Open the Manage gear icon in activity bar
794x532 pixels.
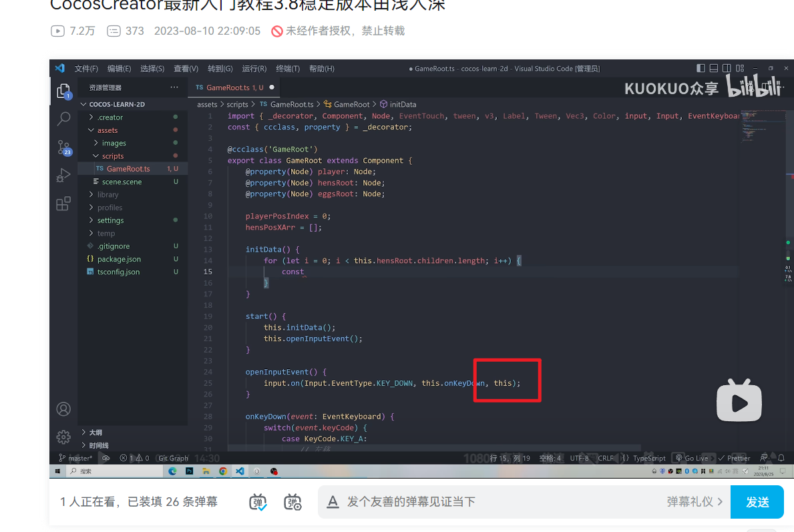point(64,437)
